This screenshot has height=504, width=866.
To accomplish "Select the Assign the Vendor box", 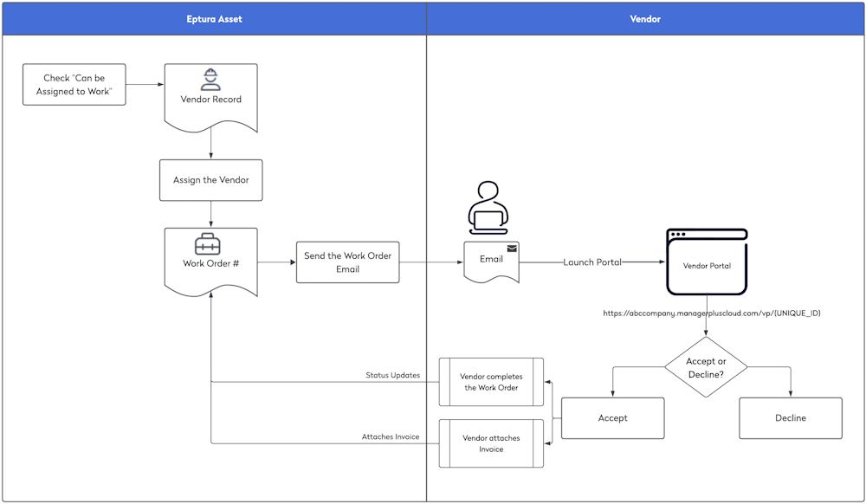I will 211,180.
